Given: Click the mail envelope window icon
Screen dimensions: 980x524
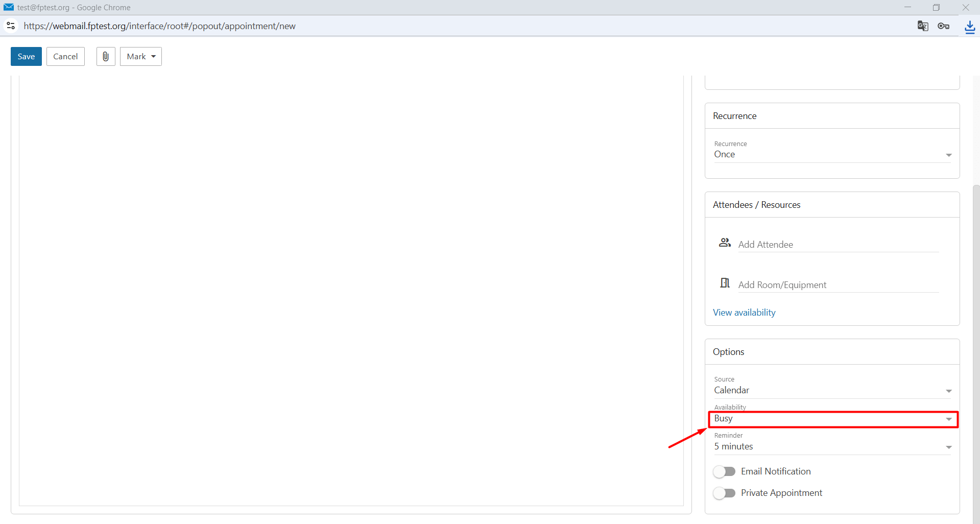Looking at the screenshot, I should 9,7.
